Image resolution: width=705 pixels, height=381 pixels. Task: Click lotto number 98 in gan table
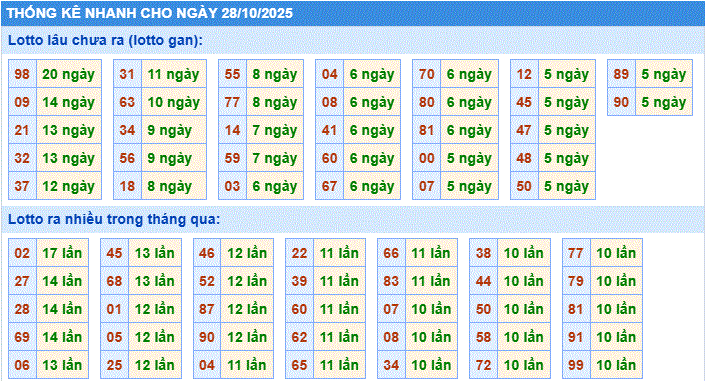point(22,74)
